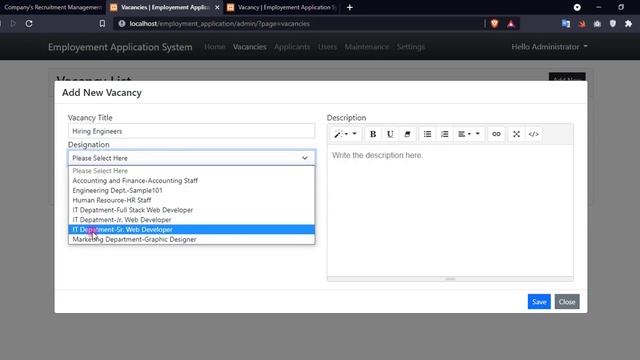Click the eraser remove-format icon
The image size is (640, 360).
tap(407, 134)
